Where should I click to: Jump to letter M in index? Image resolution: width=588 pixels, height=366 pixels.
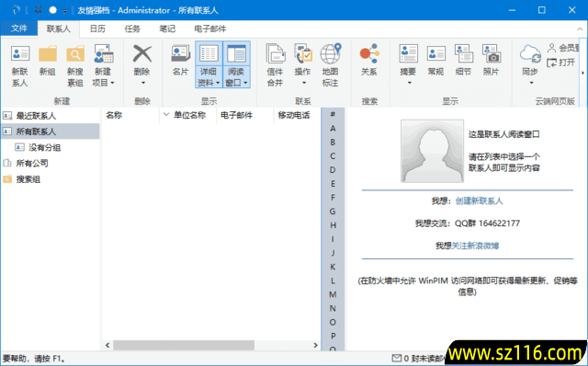click(x=333, y=294)
